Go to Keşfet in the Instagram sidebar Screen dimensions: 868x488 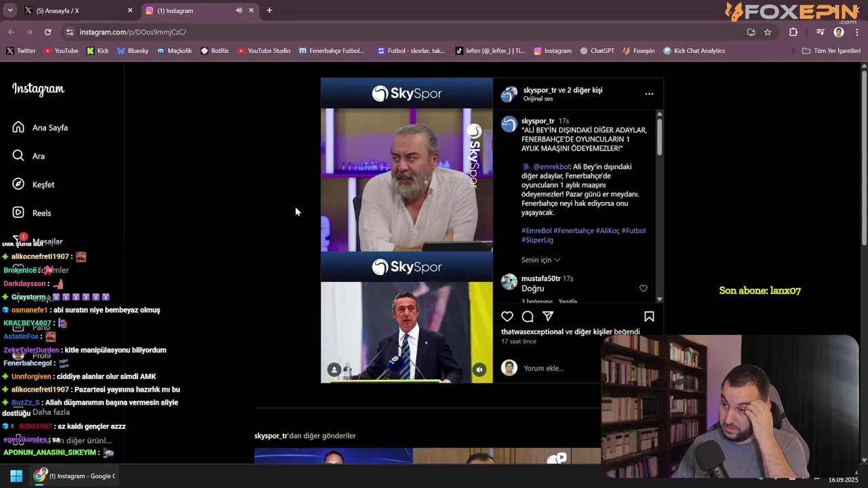33,184
